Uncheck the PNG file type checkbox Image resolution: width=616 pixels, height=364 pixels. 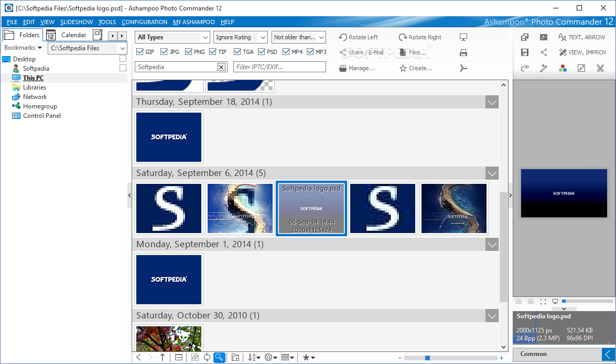click(x=189, y=52)
